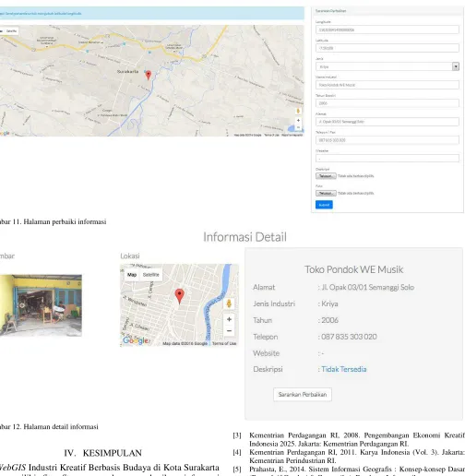
Task: Click the red marker on the Surakarta map
Action: tap(149, 75)
